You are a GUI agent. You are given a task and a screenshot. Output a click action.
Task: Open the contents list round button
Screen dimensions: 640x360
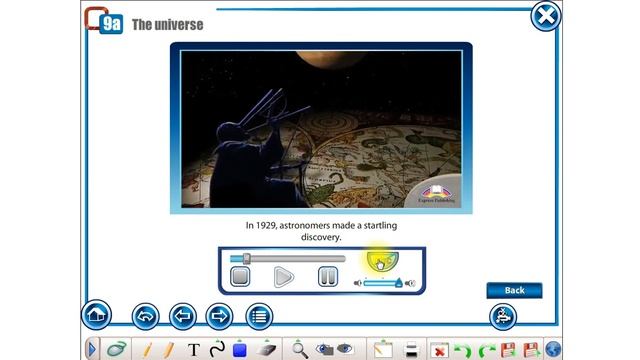(259, 316)
